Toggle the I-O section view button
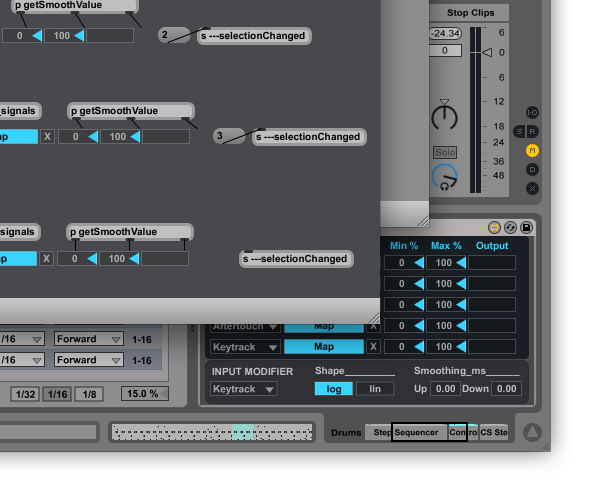 (532, 112)
